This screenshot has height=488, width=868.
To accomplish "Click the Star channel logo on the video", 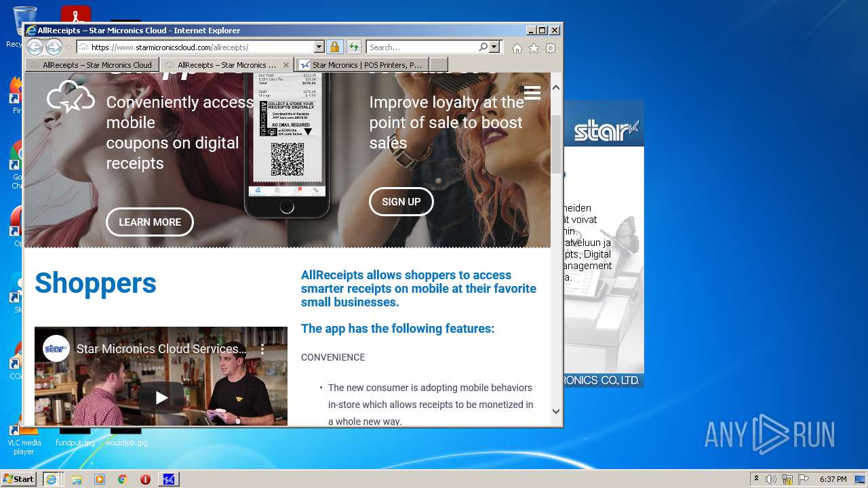I will click(x=56, y=349).
